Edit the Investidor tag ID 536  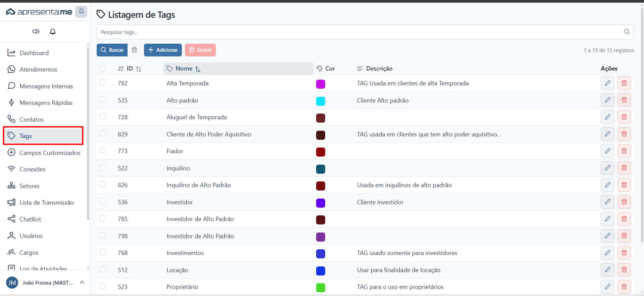607,202
